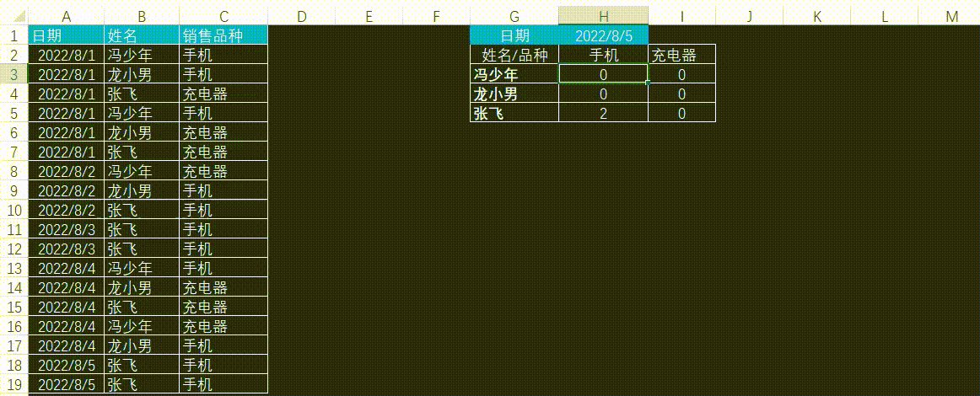Image resolution: width=980 pixels, height=396 pixels.
Task: Click the fill handle of cell H3
Action: pyautogui.click(x=648, y=83)
